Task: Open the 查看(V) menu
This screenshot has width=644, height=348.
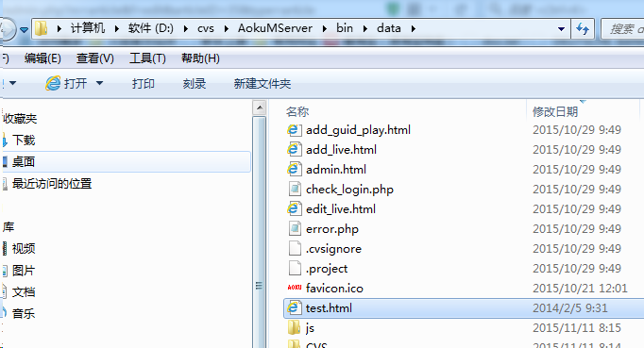Action: click(94, 58)
